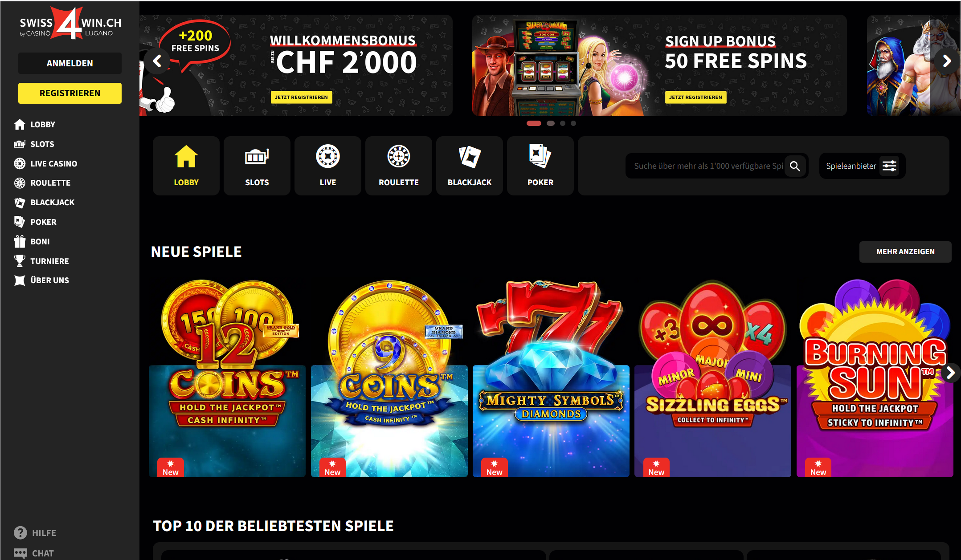Open the Blackjack cards category tile

click(x=470, y=166)
